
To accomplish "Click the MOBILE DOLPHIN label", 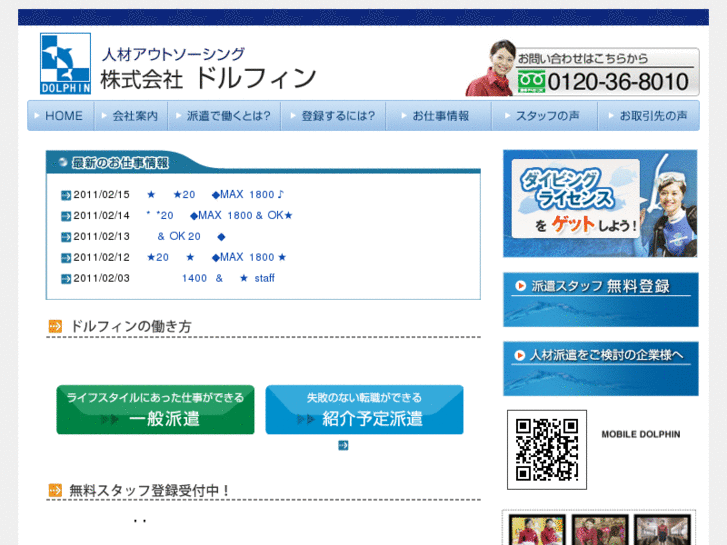I will [641, 435].
